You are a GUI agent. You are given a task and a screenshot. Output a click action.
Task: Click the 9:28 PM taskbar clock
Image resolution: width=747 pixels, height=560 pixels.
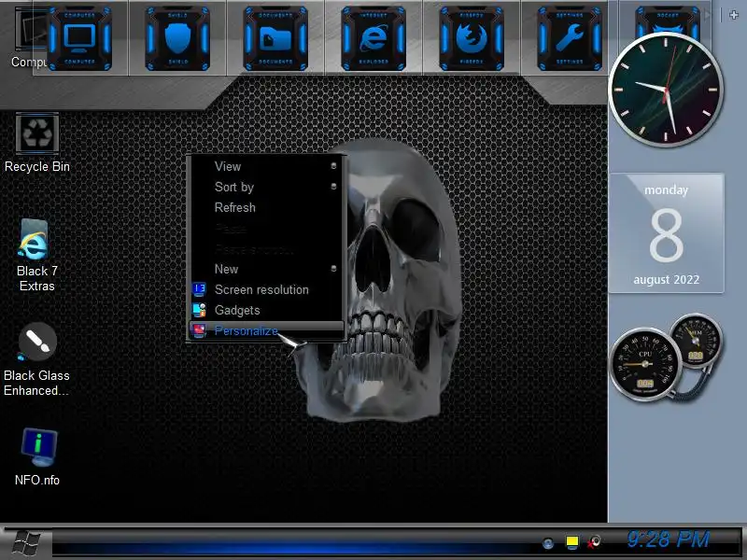[x=669, y=539]
